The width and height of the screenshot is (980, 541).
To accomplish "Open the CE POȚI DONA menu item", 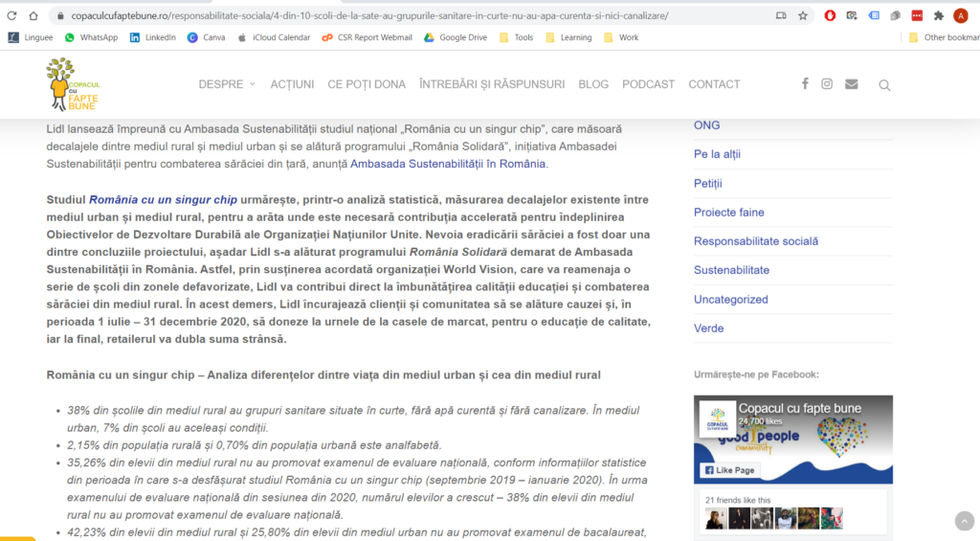I will pos(367,84).
